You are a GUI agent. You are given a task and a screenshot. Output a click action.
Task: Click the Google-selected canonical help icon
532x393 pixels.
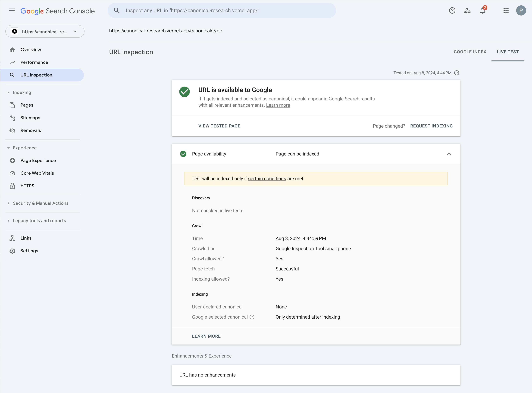click(x=252, y=317)
